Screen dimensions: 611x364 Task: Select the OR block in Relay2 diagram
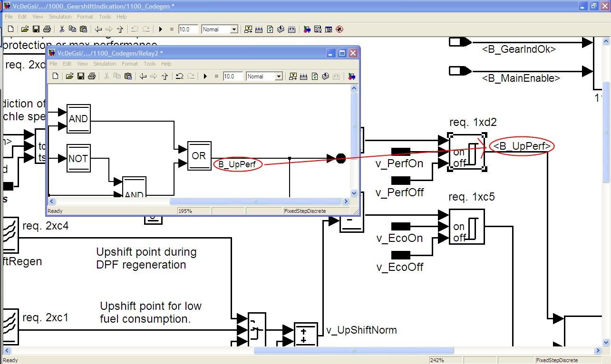199,155
